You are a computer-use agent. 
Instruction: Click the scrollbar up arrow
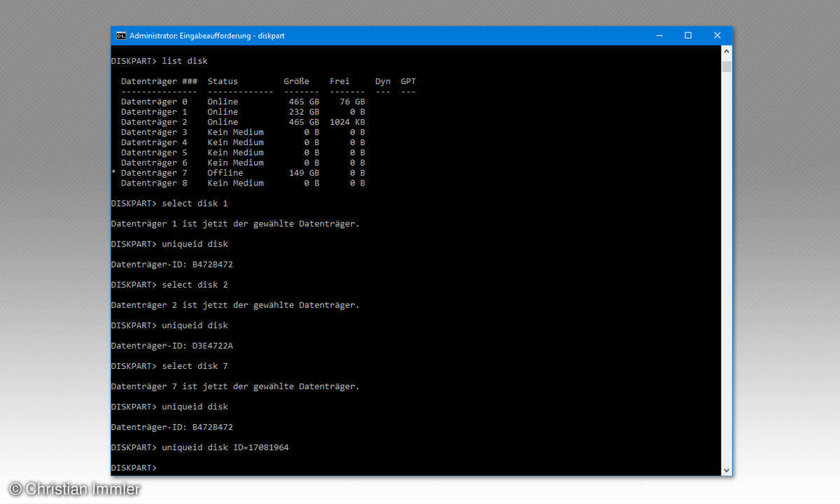click(x=727, y=51)
